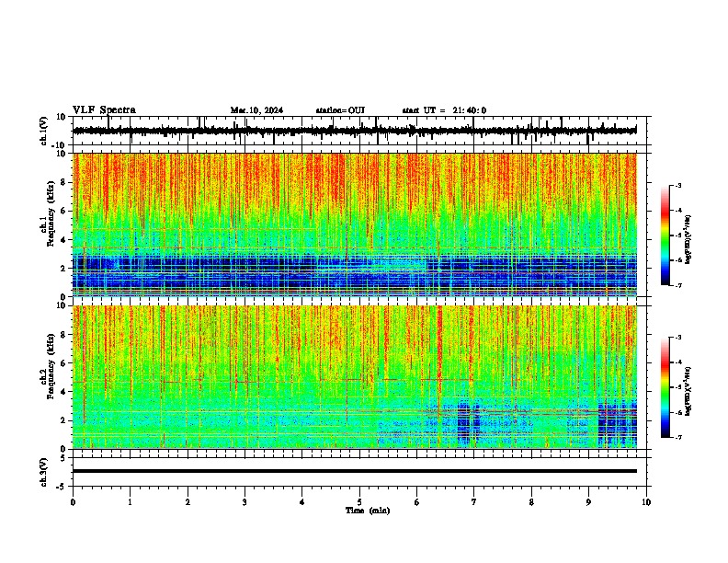Click the 'station=OUJ' label
The width and height of the screenshot is (728, 563).
pos(340,110)
